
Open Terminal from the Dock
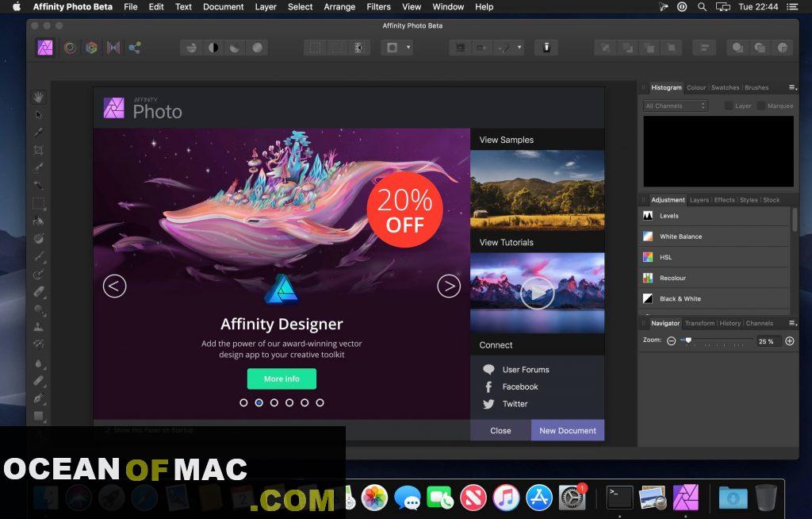[620, 498]
